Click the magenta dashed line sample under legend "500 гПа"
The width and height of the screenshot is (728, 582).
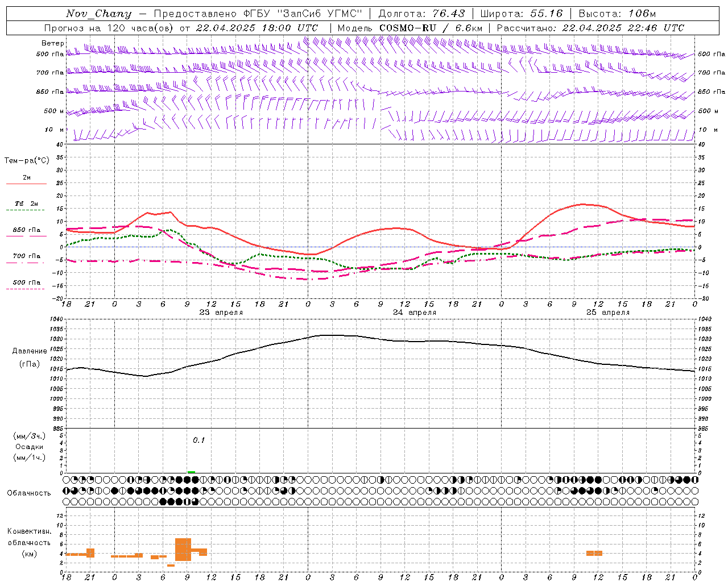26,289
